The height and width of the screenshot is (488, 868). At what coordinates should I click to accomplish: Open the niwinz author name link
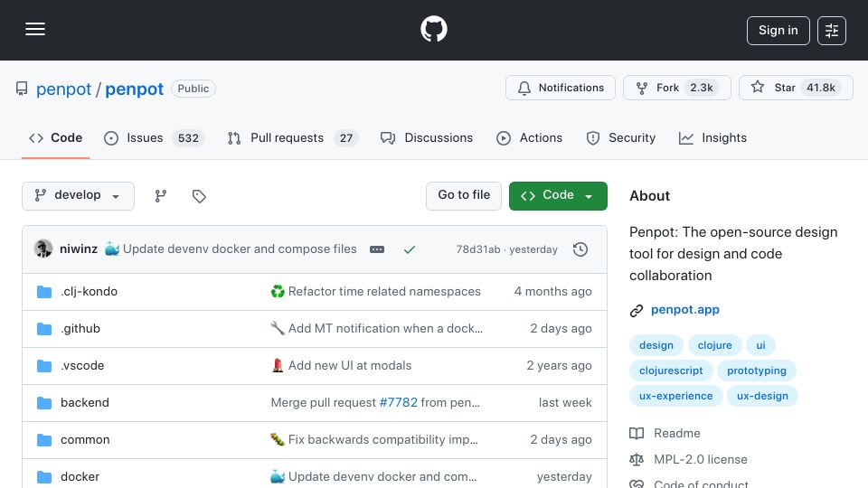point(79,249)
